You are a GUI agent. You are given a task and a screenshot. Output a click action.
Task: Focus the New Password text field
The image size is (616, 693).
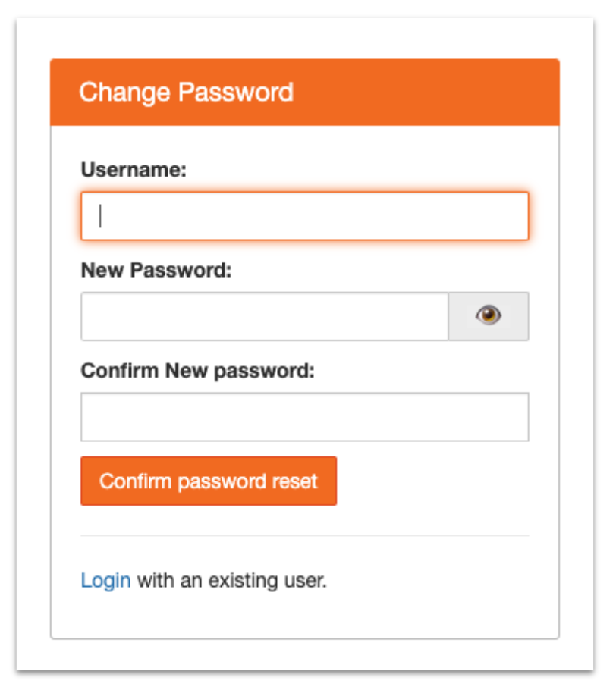point(266,315)
